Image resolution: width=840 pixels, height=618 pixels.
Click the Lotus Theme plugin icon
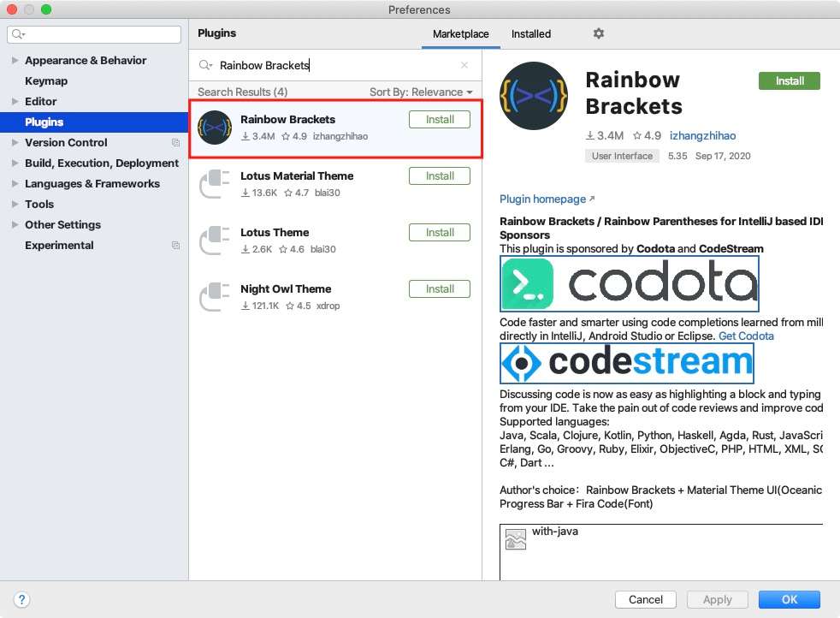point(215,241)
